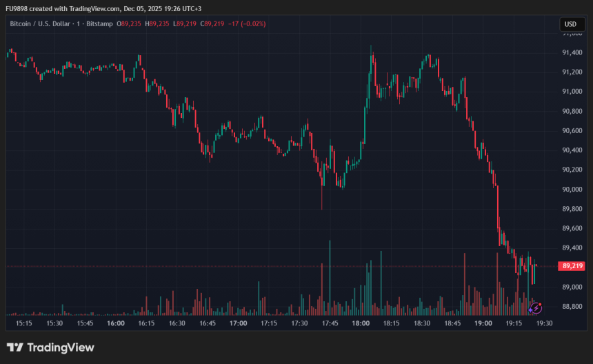
Task: Click the 90,600 price axis label
Action: (x=574, y=131)
